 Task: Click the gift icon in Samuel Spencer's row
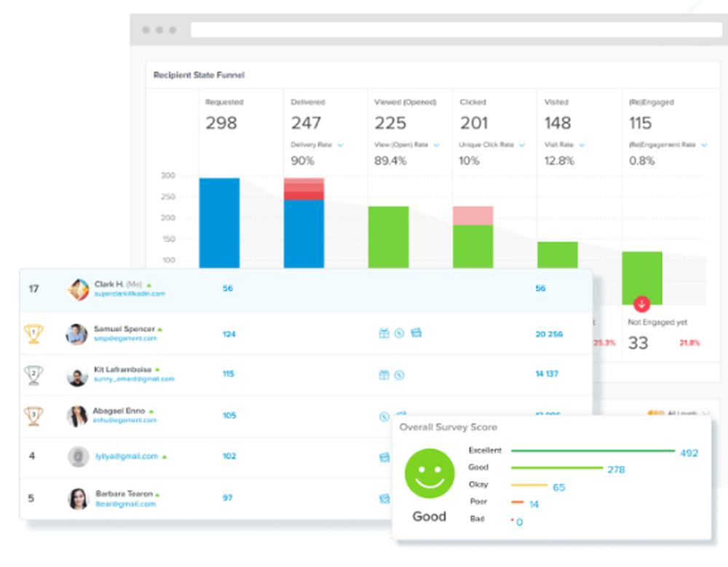pos(384,333)
